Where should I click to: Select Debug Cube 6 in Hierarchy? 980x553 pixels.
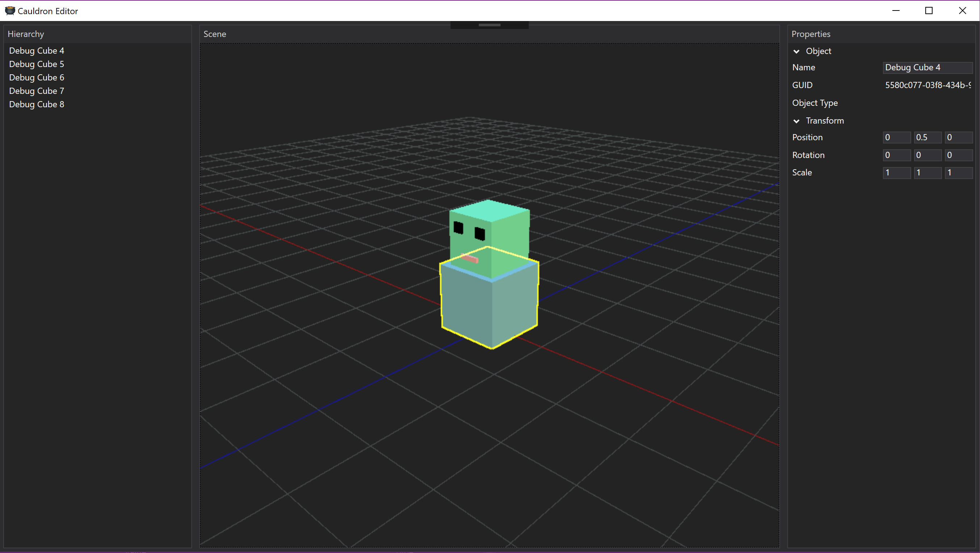tap(37, 77)
